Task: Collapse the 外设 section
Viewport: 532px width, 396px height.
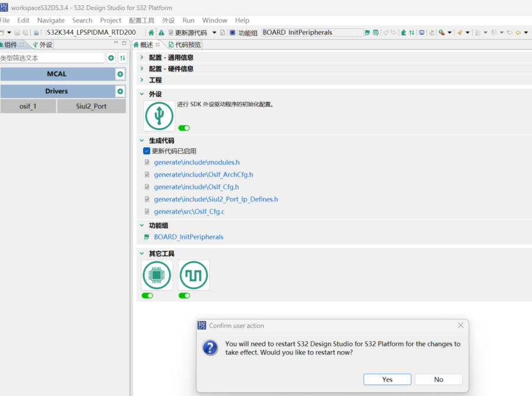Action: 142,94
